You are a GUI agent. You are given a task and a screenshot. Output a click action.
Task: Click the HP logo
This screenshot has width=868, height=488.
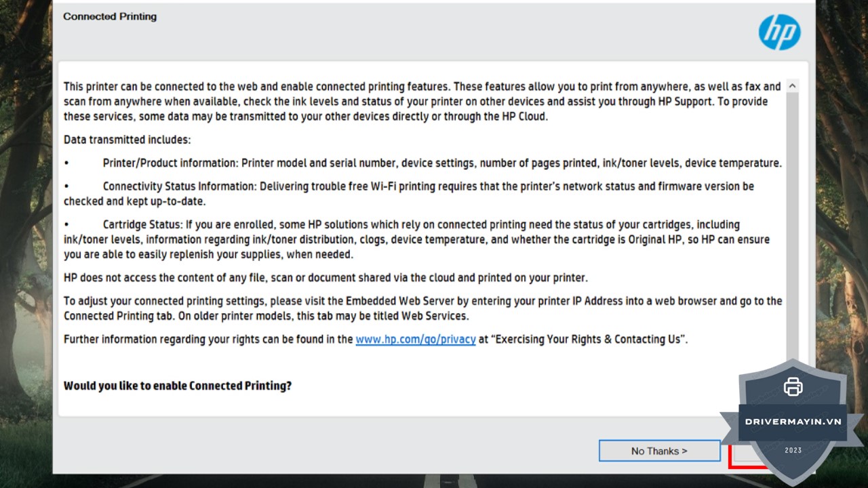779,32
